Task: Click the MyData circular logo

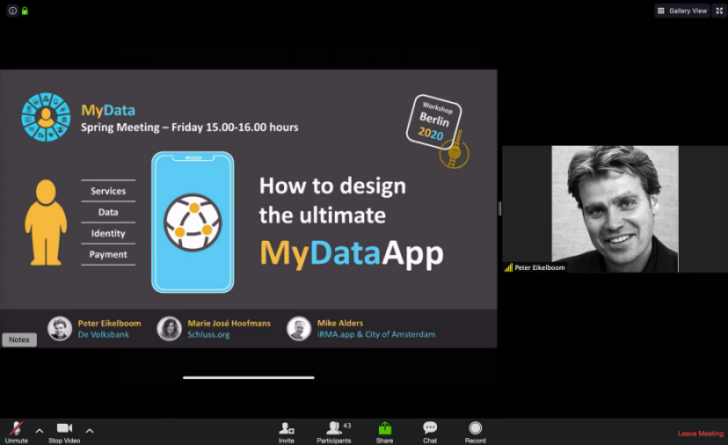Action: 46,117
